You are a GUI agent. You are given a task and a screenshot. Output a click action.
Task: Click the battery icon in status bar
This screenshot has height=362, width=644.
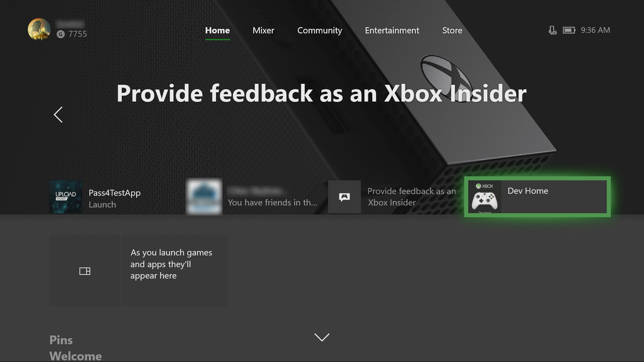pos(569,30)
